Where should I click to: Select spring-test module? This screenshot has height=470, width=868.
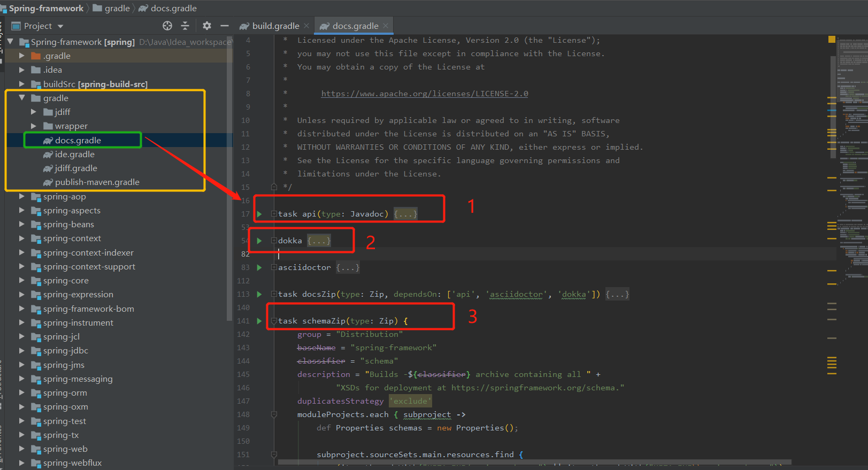tap(64, 421)
